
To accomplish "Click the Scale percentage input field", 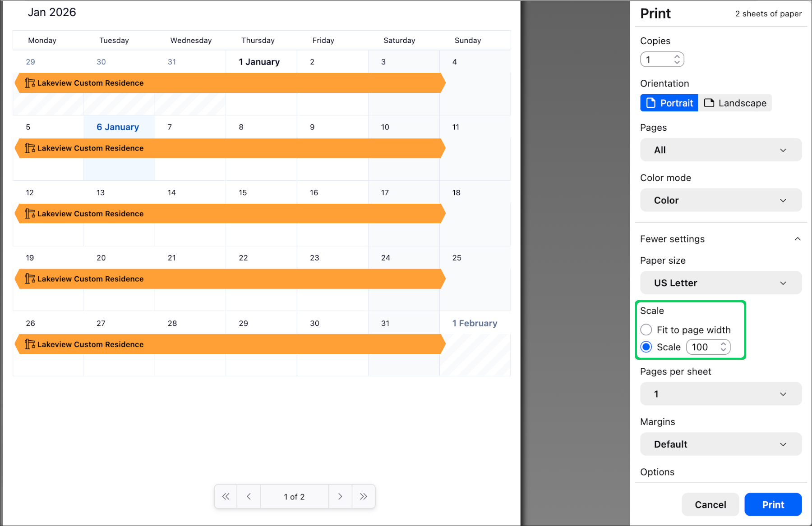I will [702, 347].
